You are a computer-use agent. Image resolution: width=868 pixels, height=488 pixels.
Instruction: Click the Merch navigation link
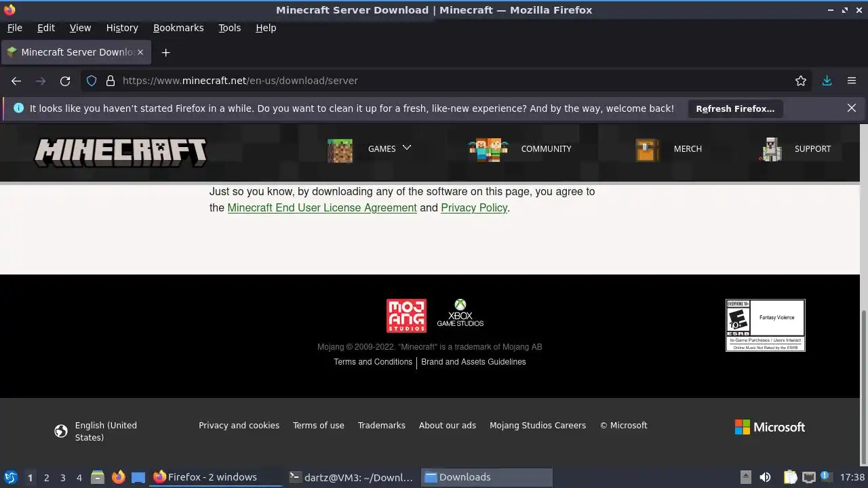[688, 149]
